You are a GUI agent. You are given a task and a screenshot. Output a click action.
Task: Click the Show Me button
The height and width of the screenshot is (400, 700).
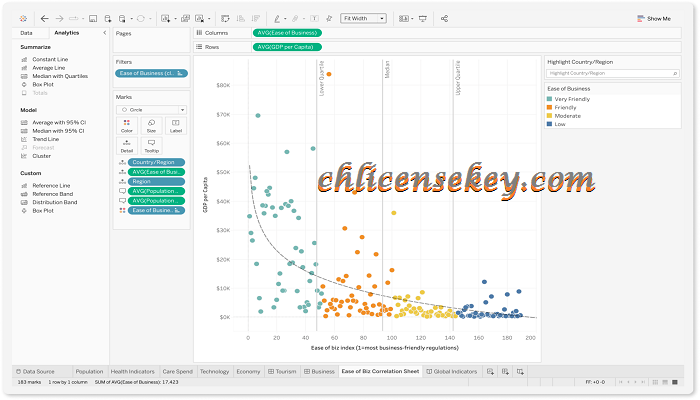click(654, 19)
